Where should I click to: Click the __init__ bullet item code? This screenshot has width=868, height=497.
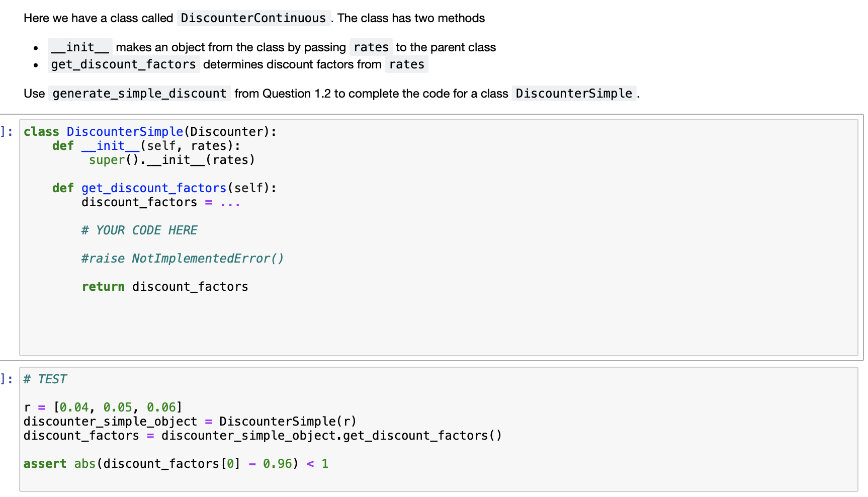click(x=80, y=47)
